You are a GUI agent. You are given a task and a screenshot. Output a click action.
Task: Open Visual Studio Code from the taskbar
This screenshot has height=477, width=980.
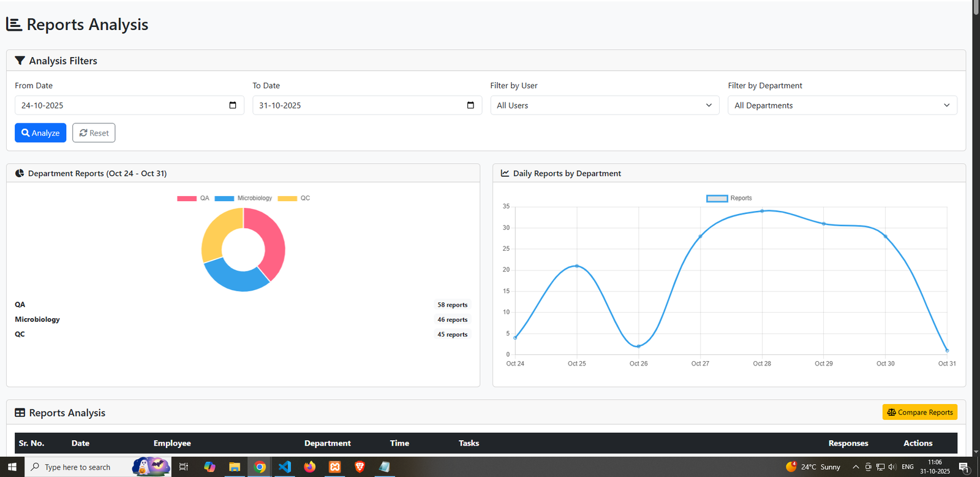(285, 467)
